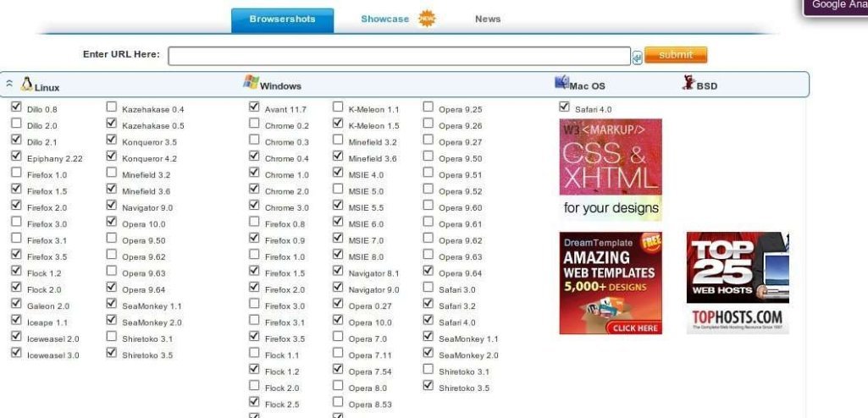The width and height of the screenshot is (868, 418).
Task: Uncheck Iceweasel 3.0 checkbox
Action: click(16, 353)
